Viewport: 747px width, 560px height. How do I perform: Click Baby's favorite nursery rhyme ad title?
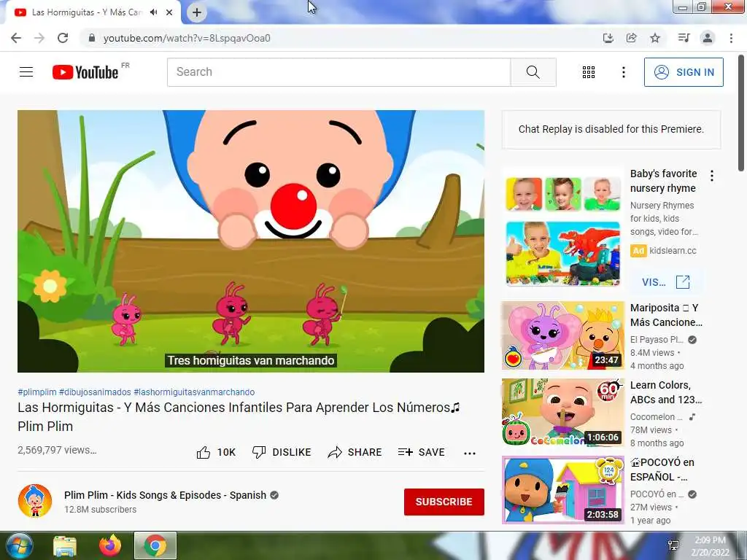coord(663,181)
